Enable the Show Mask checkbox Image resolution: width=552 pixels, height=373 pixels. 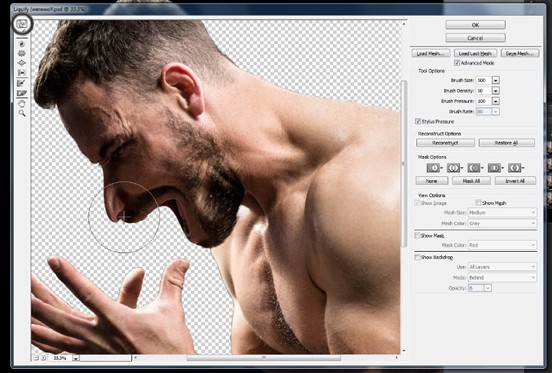[418, 235]
